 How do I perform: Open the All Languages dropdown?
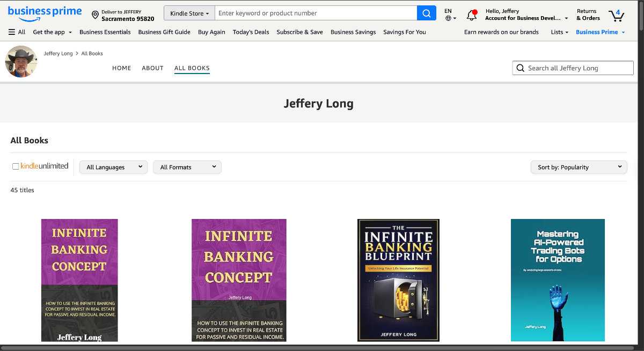click(x=113, y=167)
